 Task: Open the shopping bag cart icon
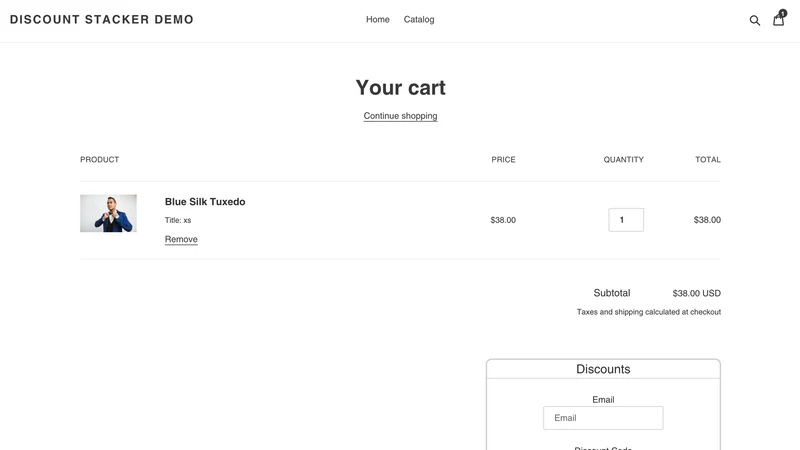coord(778,20)
